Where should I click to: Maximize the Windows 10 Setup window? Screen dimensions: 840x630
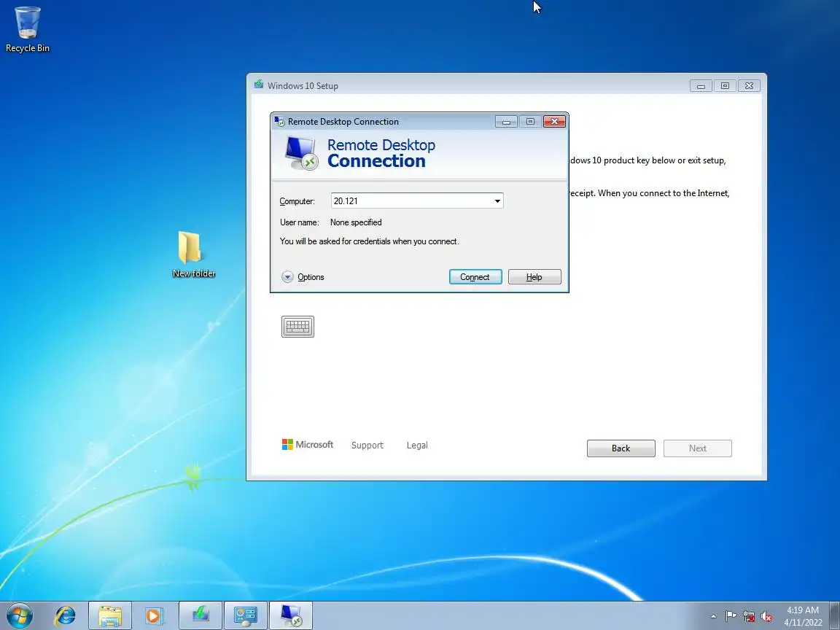coord(725,86)
